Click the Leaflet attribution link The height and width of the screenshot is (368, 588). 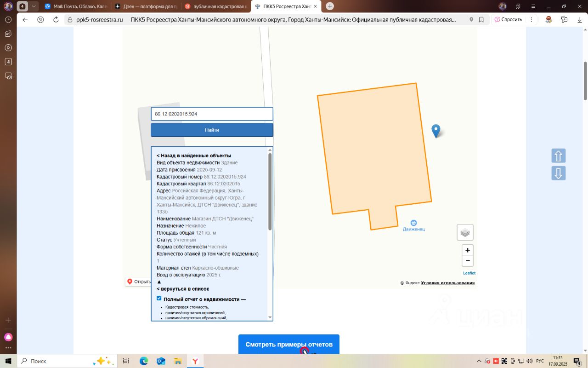click(x=469, y=273)
